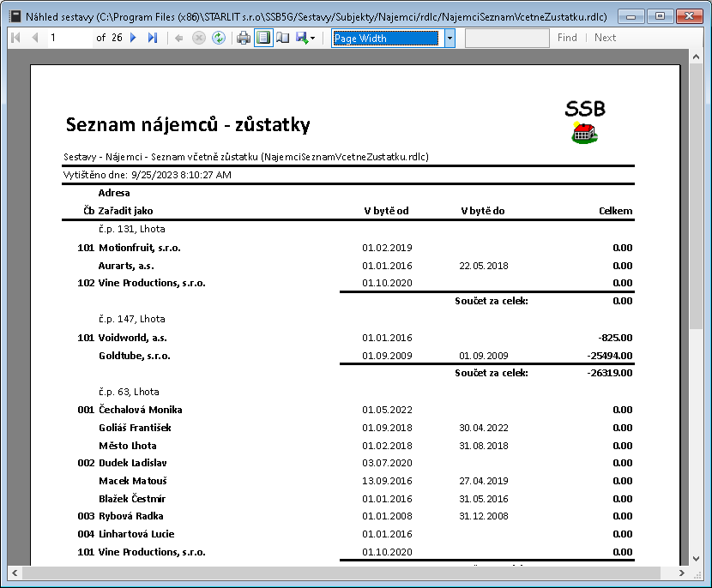
Task: Click the Back to parent report arrow
Action: 178,38
